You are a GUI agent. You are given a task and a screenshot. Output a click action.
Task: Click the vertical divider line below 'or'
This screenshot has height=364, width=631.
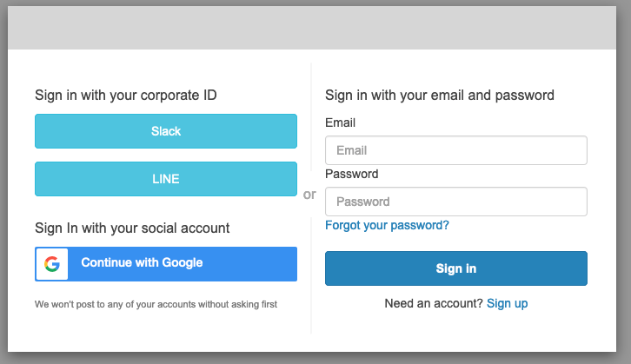point(311,275)
